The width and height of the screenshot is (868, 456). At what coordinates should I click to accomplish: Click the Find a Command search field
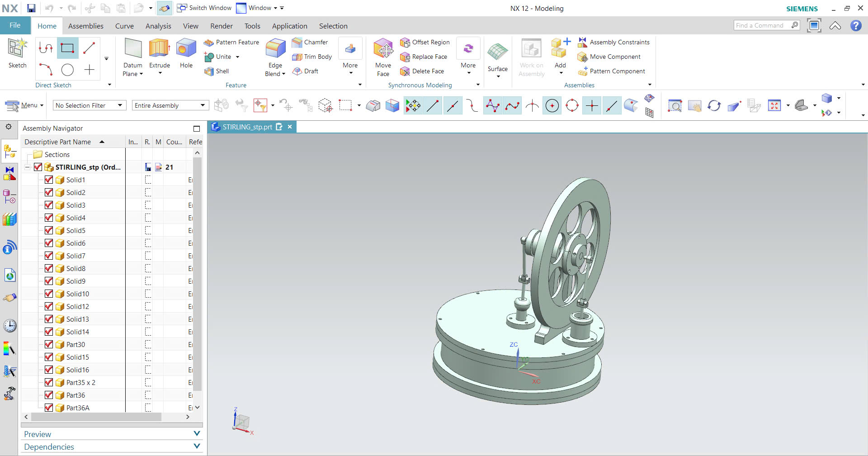[762, 25]
